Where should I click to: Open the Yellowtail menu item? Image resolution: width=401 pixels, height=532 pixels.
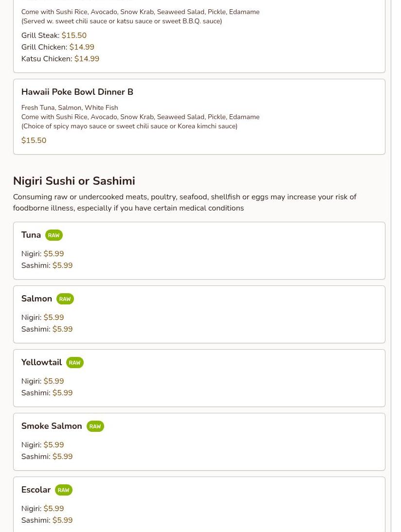click(41, 362)
